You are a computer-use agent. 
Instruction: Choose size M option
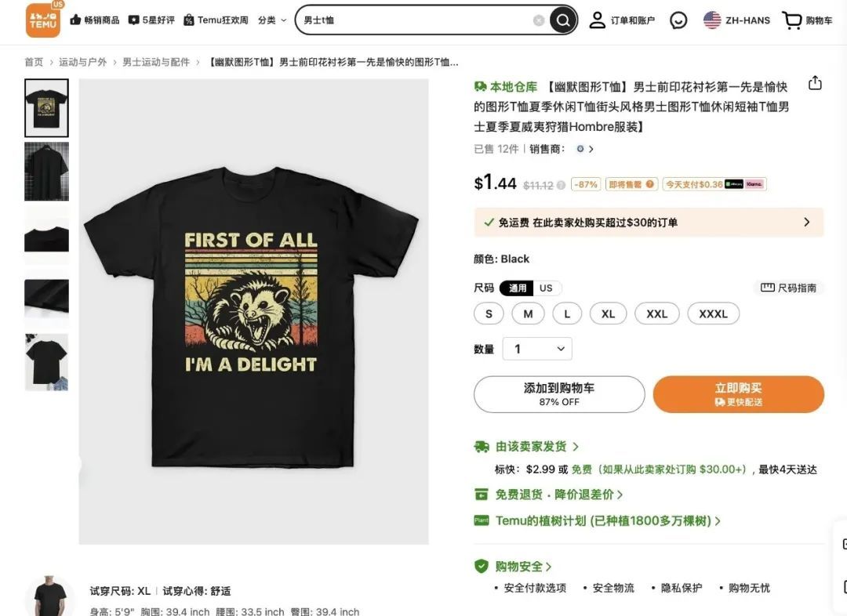coord(528,313)
